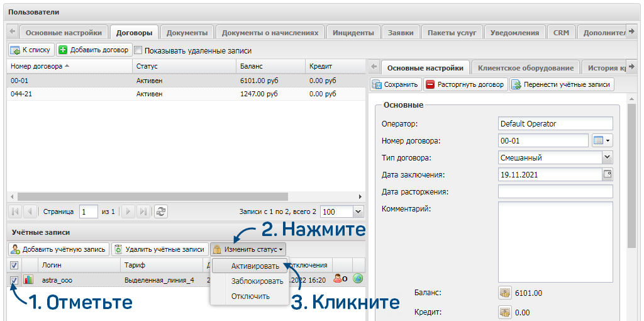Screen dimensions: 644x321
Task: Sort by Номер договора column header
Action: click(69, 65)
